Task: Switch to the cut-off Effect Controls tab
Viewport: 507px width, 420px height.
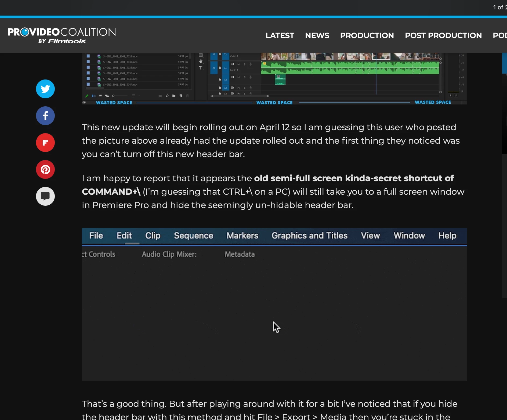Action: point(99,254)
